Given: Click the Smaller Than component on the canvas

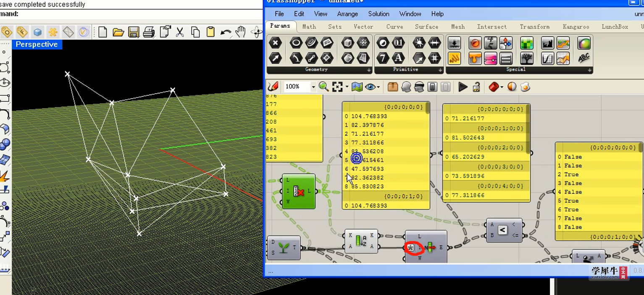Looking at the screenshot, I should (x=504, y=230).
